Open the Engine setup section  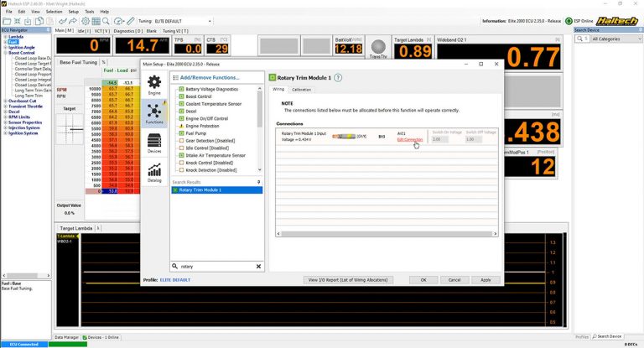pos(154,85)
